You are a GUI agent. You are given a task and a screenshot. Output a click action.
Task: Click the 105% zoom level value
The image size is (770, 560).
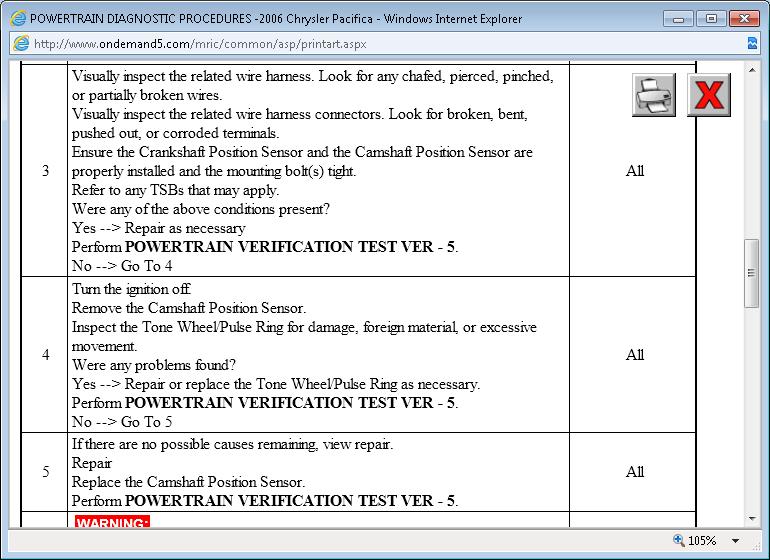702,541
